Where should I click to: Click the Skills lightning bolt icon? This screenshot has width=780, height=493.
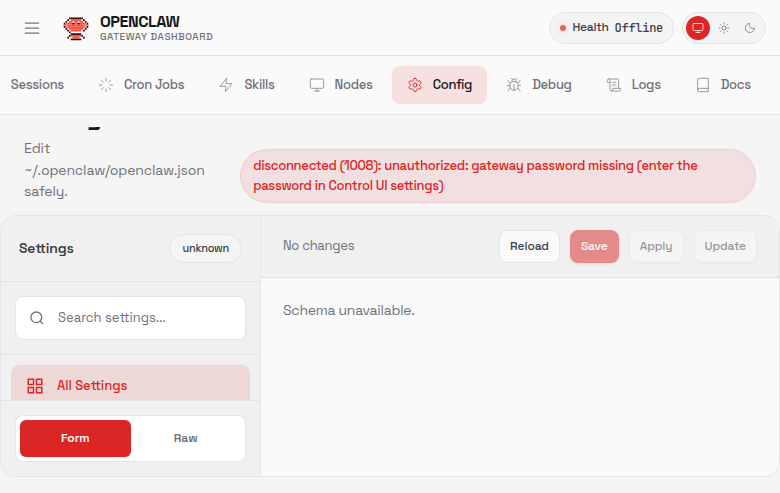226,85
